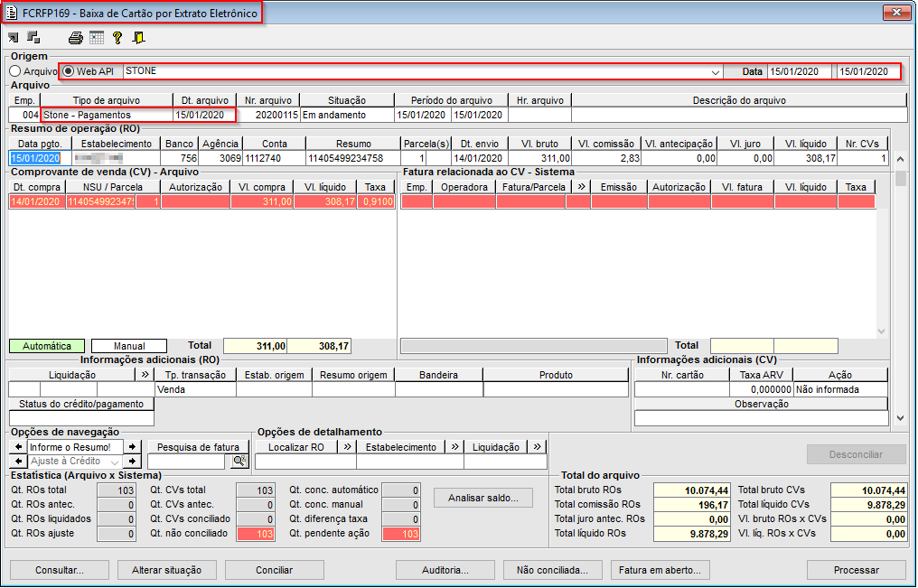Click scrollbar up arrow of Resumo de operação
The image size is (918, 588).
901,159
